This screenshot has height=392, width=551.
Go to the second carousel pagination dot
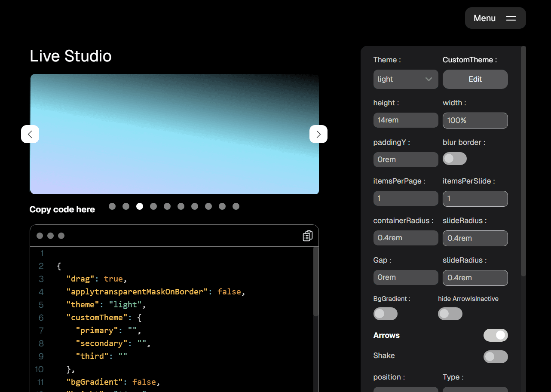[x=126, y=206]
